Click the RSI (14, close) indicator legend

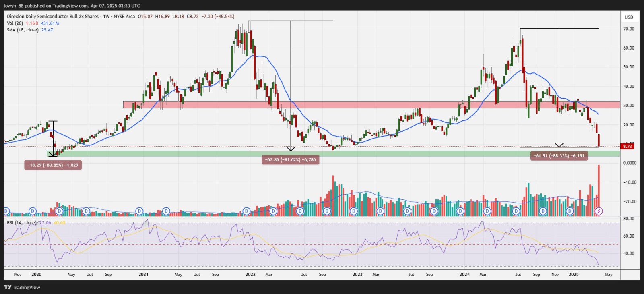(x=22, y=223)
